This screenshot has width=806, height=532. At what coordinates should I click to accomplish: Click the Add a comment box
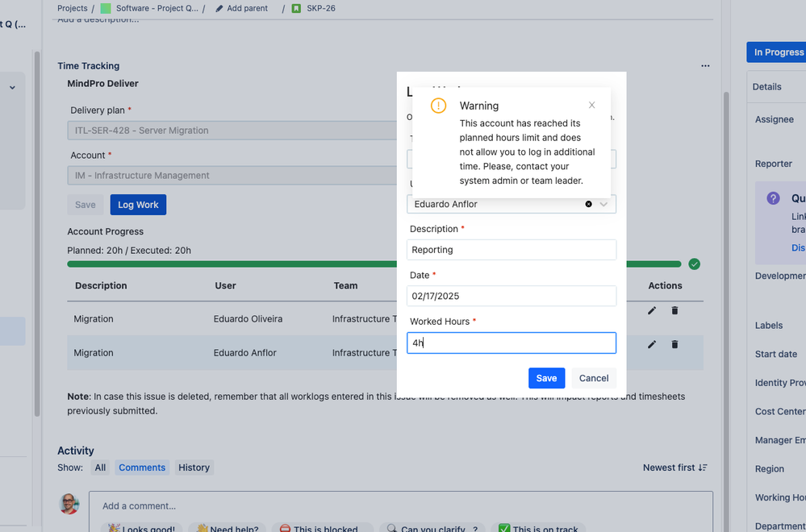click(x=400, y=506)
